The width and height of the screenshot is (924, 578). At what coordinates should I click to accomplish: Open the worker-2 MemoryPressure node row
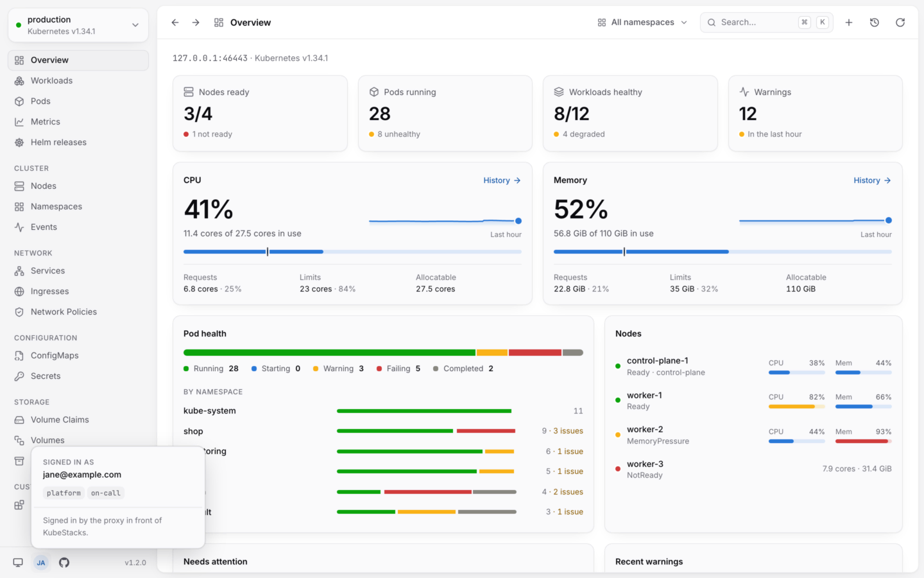[753, 435]
